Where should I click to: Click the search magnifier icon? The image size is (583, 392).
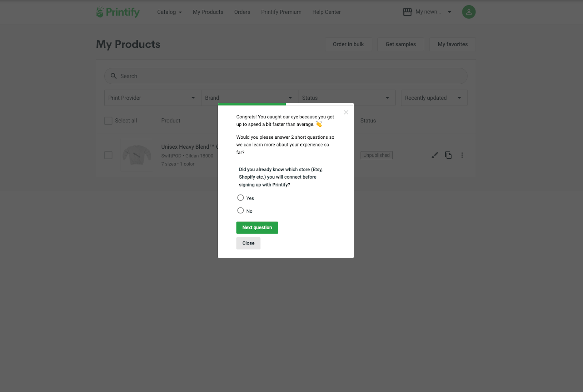[x=114, y=76]
